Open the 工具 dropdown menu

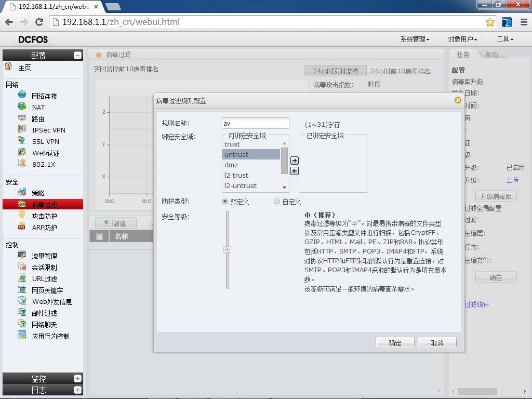point(505,39)
